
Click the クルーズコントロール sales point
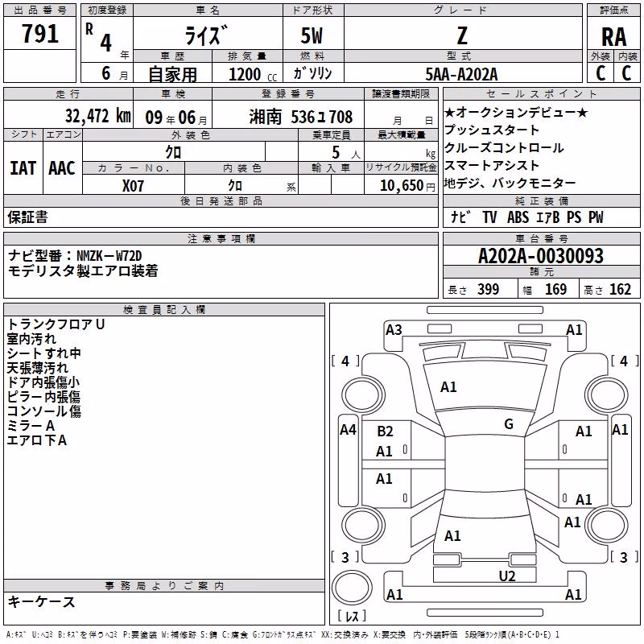pyautogui.click(x=504, y=147)
